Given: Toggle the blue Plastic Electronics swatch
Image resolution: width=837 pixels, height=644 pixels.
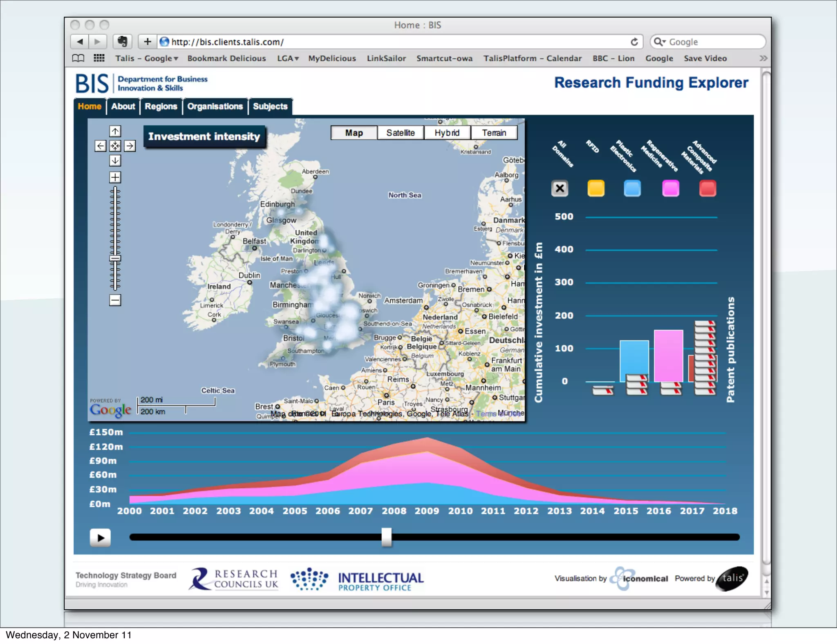Looking at the screenshot, I should 632,188.
